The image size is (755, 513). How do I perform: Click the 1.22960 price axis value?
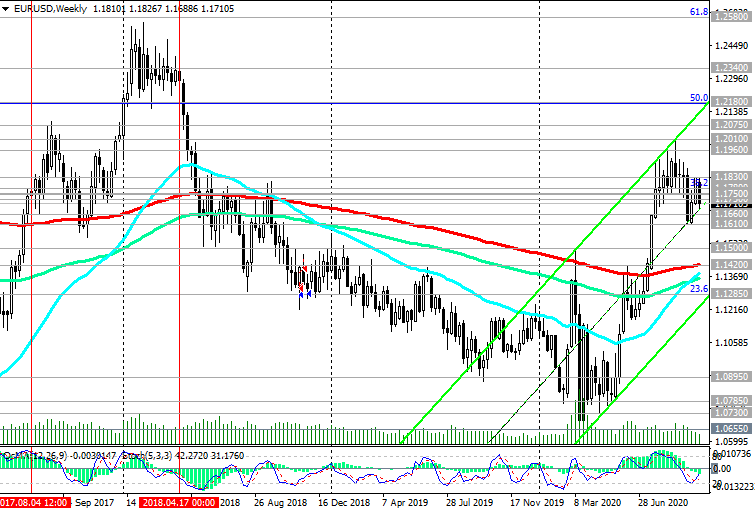coord(732,79)
